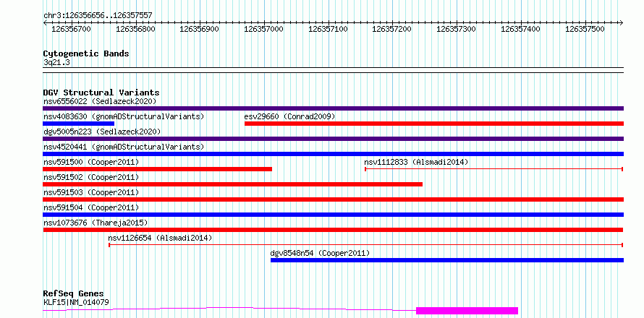Open the nsv4083630 (gnomADStructuralVariants) label

pos(124,116)
